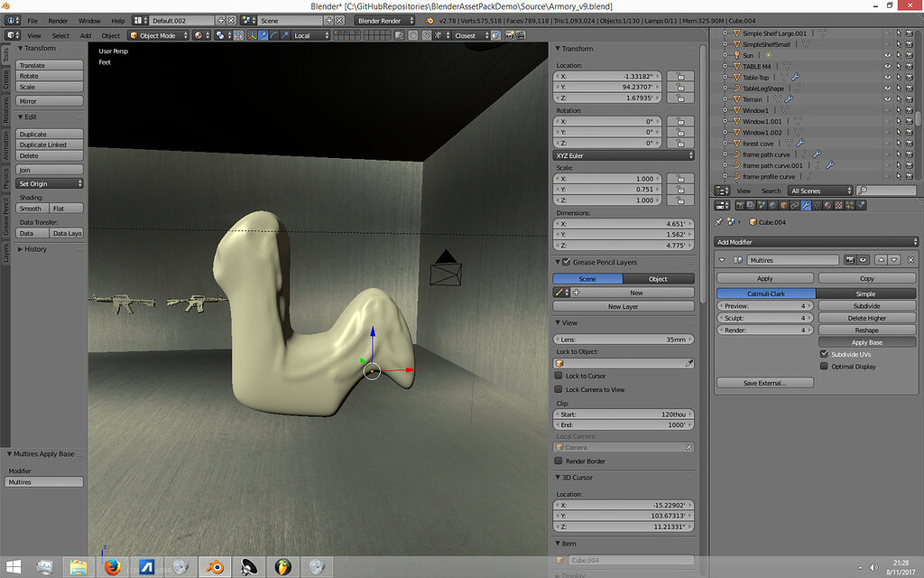This screenshot has width=924, height=578.
Task: Open the Add menu in the 3D viewport header
Action: tap(86, 35)
